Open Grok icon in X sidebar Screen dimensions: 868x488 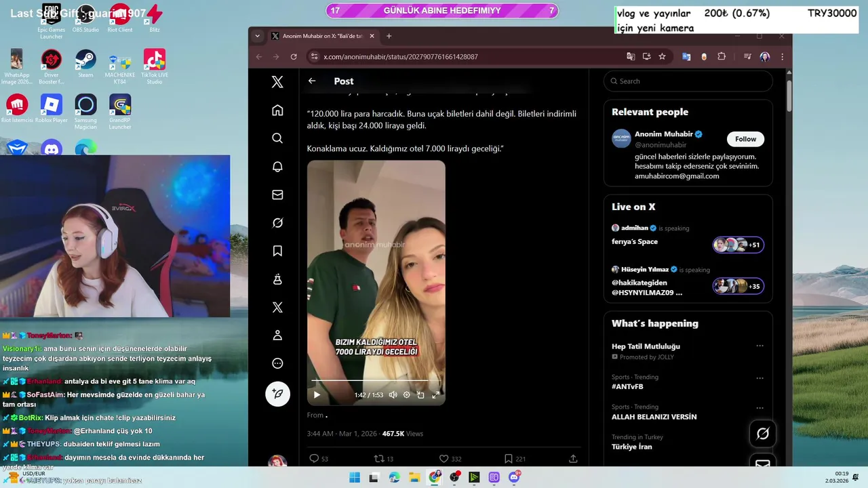click(x=277, y=223)
